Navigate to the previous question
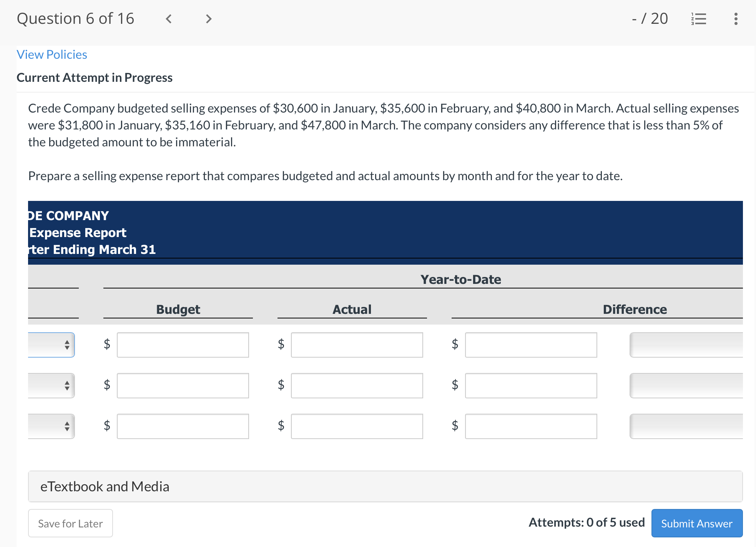The image size is (756, 547). tap(168, 18)
